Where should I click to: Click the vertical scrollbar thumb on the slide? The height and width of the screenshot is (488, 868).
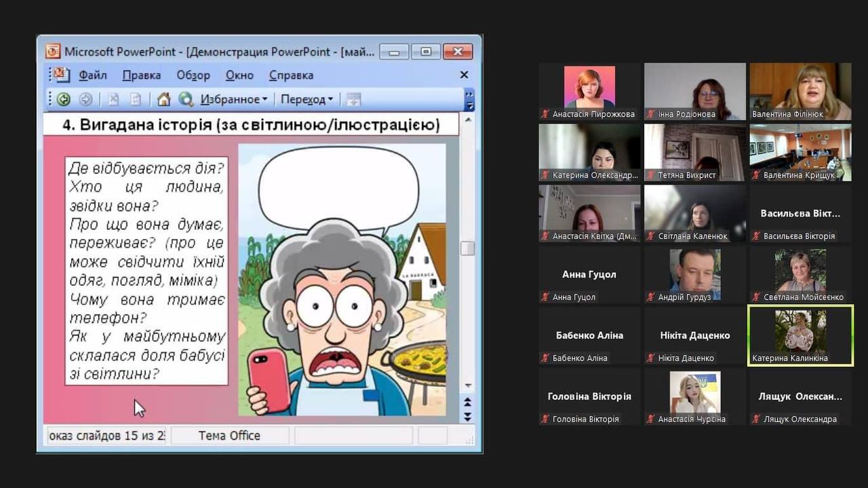click(467, 248)
